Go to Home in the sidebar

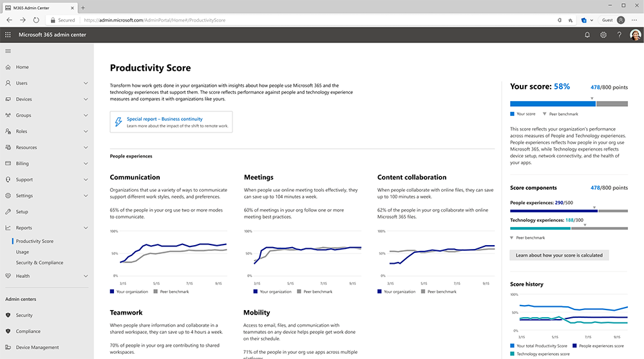22,67
